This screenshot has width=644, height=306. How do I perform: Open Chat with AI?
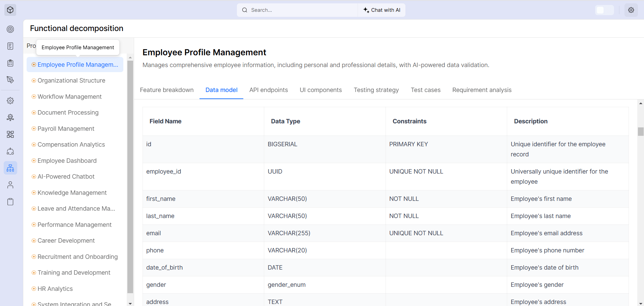pyautogui.click(x=382, y=10)
